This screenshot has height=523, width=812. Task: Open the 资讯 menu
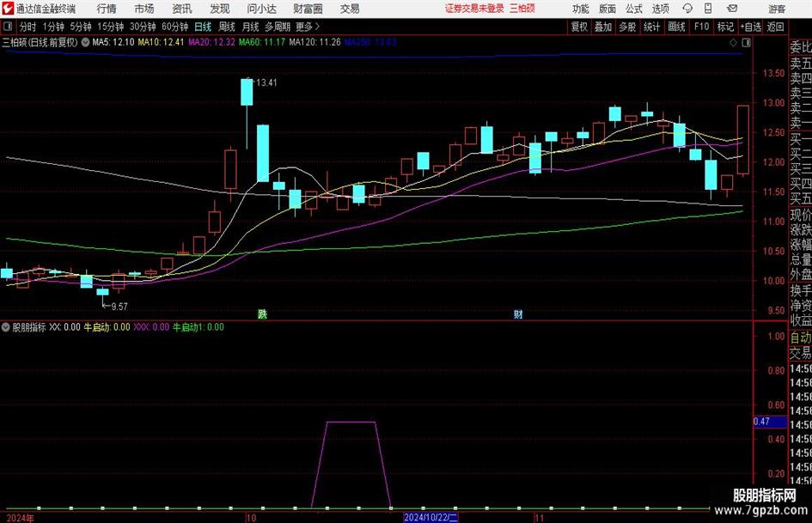(x=182, y=9)
